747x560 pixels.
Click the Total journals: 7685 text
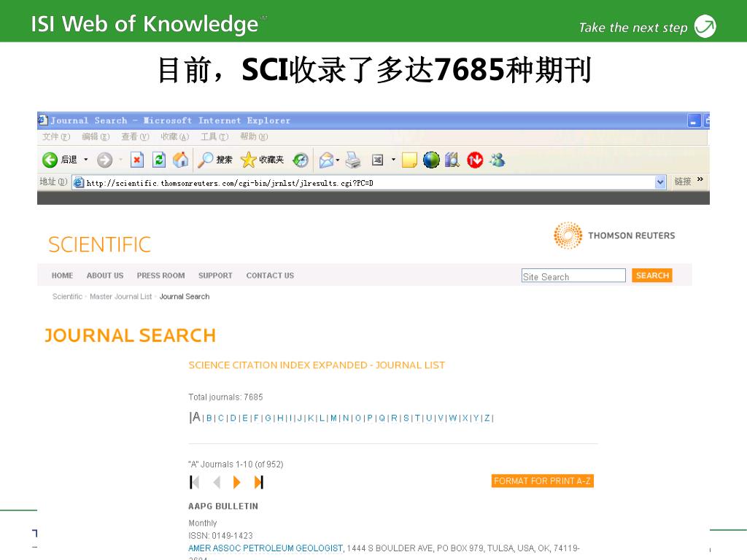click(226, 397)
